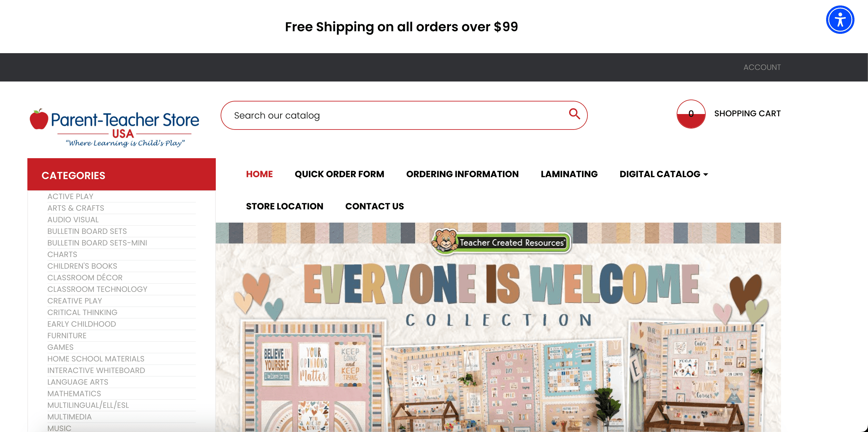Viewport: 868px width, 432px height.
Task: Open the Classroom Décor category
Action: 85,278
